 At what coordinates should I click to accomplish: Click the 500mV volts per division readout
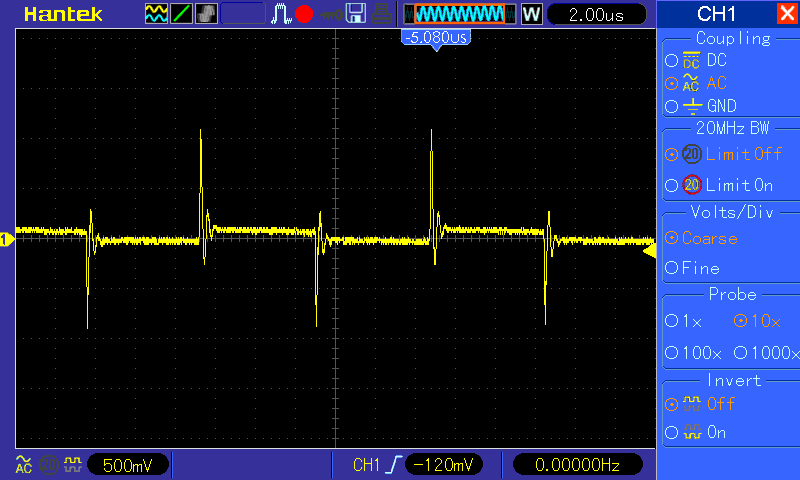128,465
